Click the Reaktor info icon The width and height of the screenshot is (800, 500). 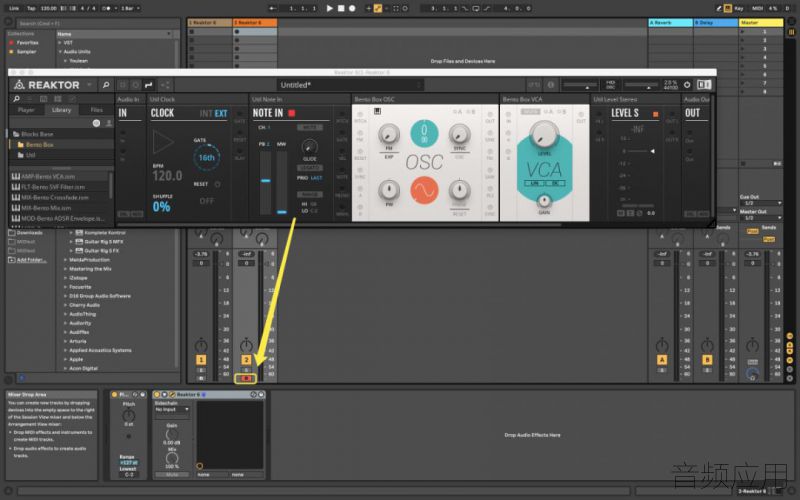(x=551, y=85)
